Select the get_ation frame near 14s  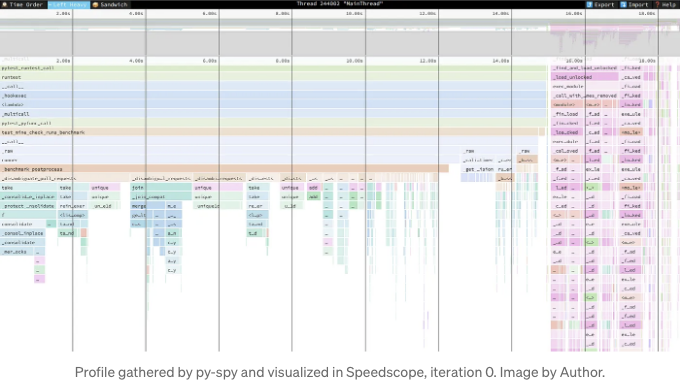pos(478,169)
